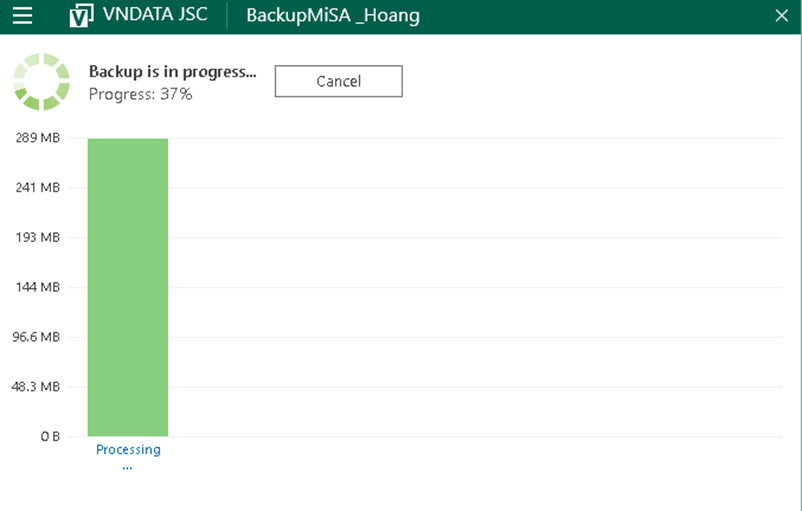Cancel the running backup

[338, 82]
